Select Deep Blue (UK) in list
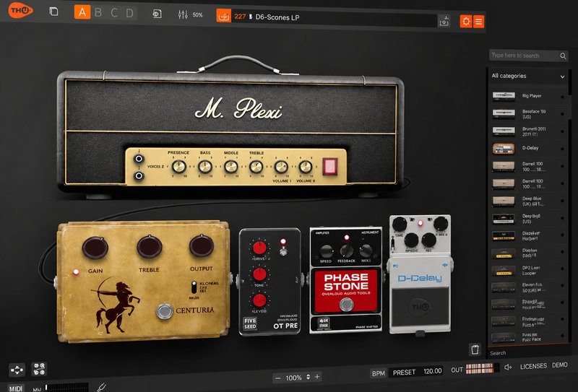Viewport: 578px width, 392px height. 528,201
